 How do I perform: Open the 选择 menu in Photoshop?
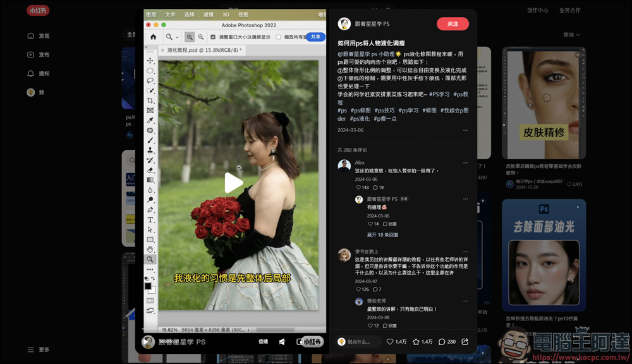coord(189,15)
